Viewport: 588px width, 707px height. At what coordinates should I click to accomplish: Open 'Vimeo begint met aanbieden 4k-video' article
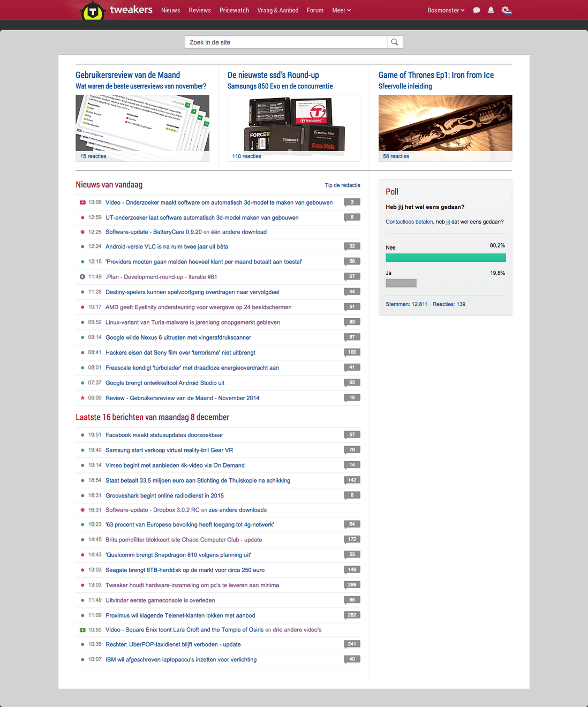(175, 465)
